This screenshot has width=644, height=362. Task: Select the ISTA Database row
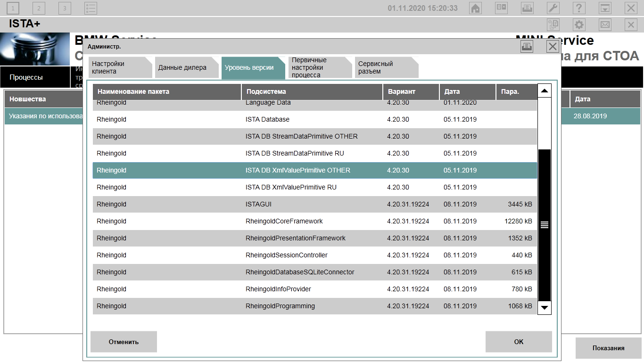click(x=315, y=119)
